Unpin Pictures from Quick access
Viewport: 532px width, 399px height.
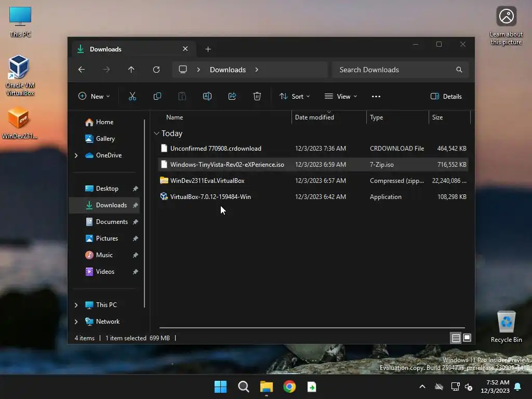tap(136, 238)
